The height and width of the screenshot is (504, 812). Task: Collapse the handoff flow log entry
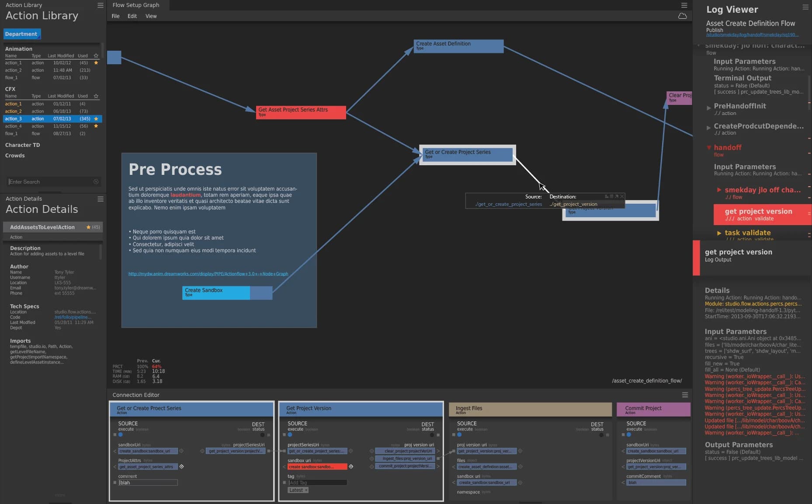click(709, 148)
